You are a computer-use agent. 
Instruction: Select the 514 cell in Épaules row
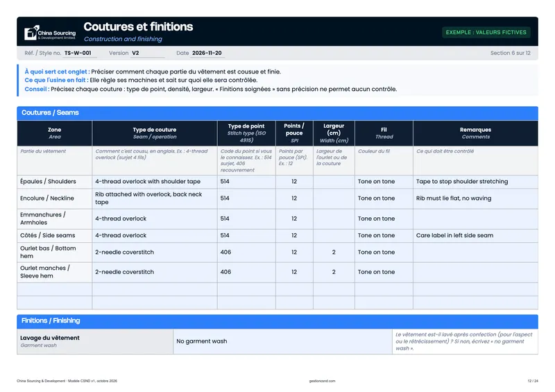coord(246,182)
